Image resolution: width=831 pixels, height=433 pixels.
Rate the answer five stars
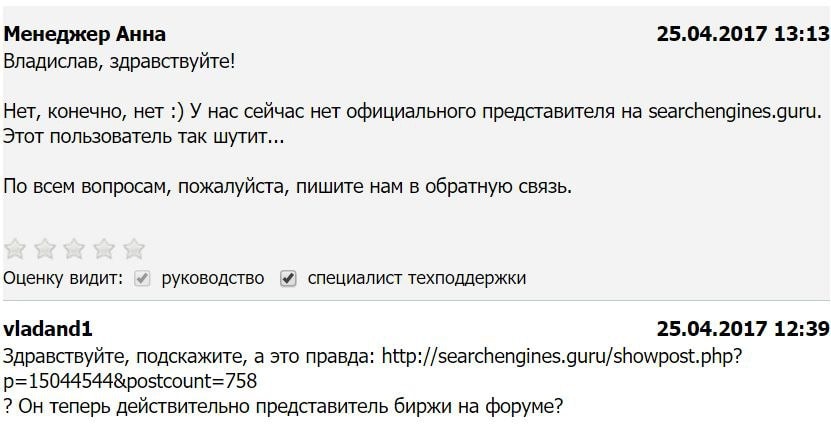coord(133,249)
